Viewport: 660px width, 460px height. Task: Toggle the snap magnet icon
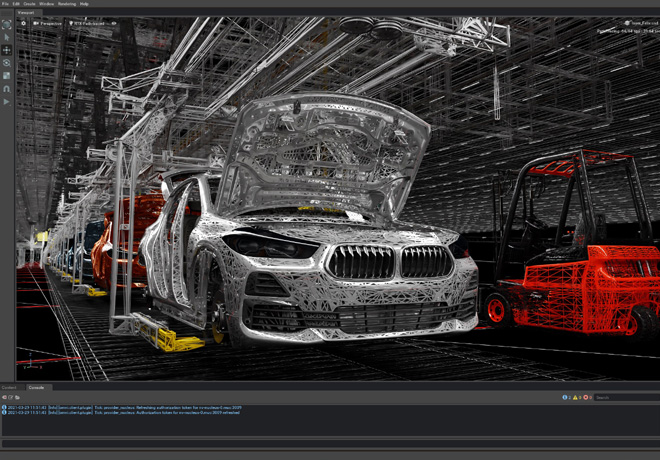coord(7,89)
